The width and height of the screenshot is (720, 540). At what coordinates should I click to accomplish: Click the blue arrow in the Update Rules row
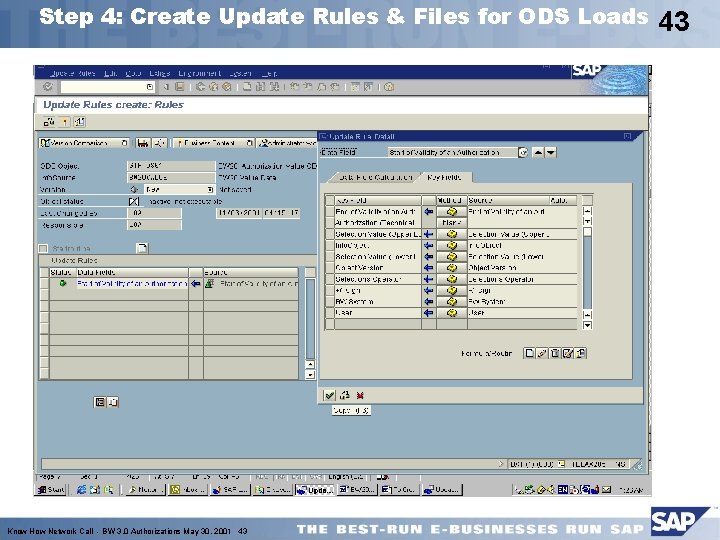(196, 284)
